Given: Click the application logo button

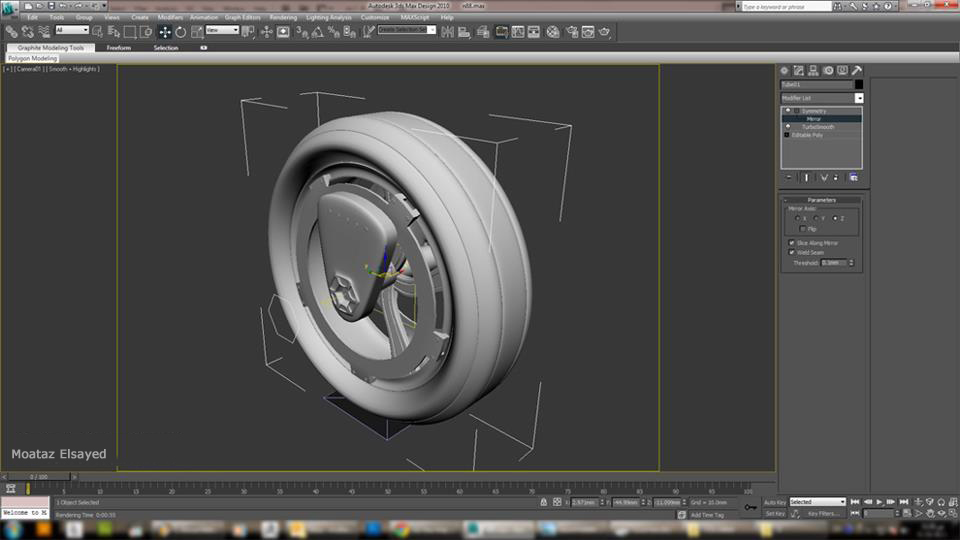Looking at the screenshot, I should click(x=9, y=8).
